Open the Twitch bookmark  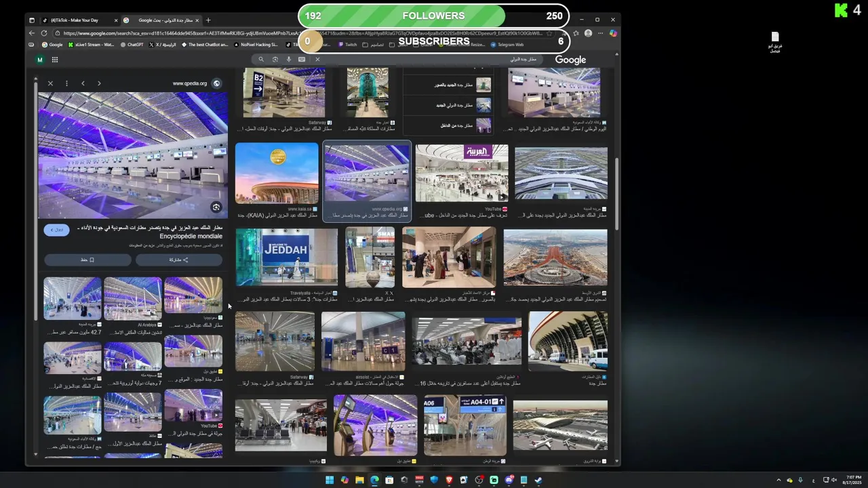pyautogui.click(x=347, y=45)
